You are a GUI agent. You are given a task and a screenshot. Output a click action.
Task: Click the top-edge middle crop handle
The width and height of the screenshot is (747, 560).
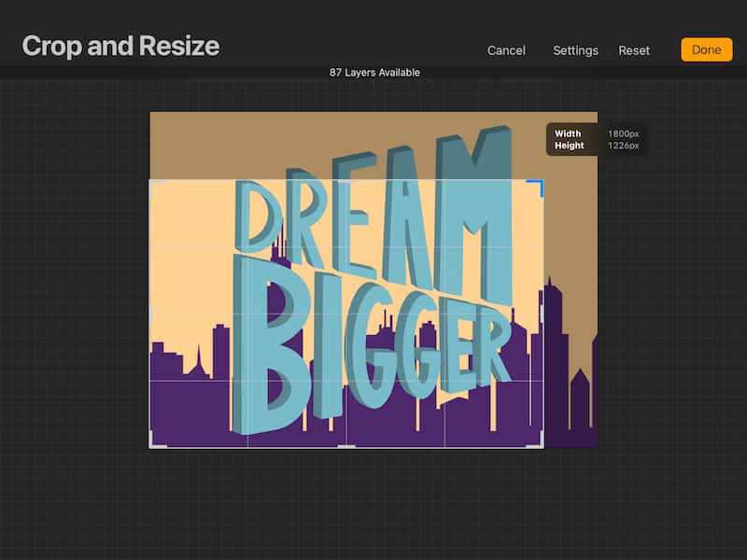coord(346,181)
